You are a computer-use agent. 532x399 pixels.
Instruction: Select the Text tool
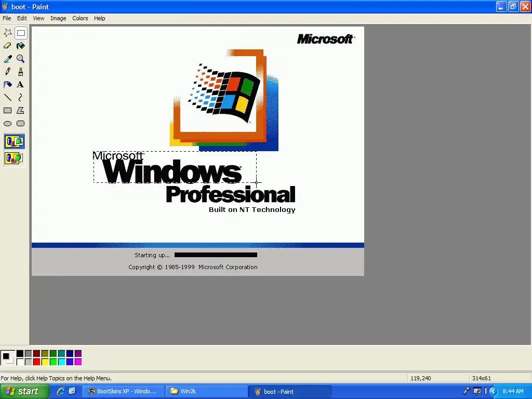(21, 85)
